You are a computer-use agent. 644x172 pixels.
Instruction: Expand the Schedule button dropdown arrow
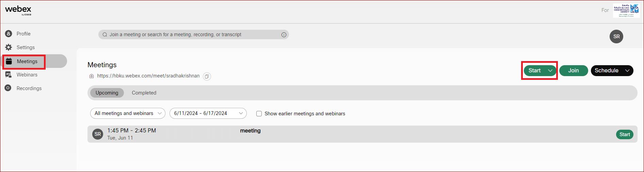click(627, 71)
